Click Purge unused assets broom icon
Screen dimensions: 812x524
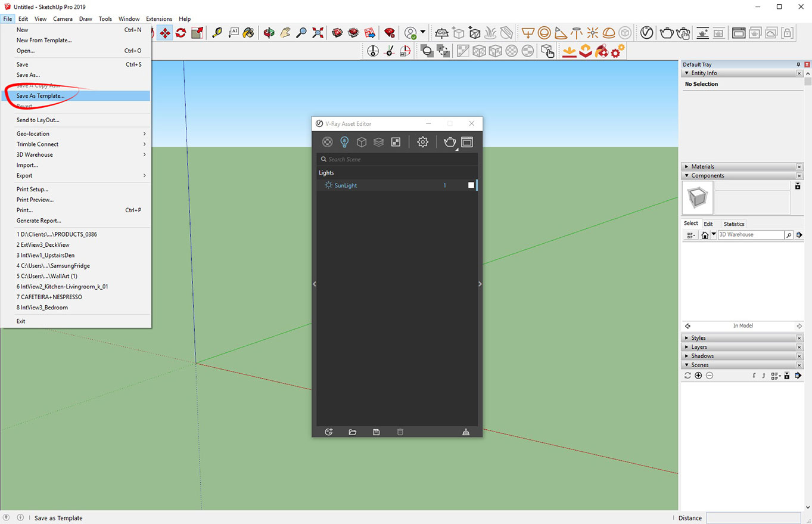coord(466,432)
